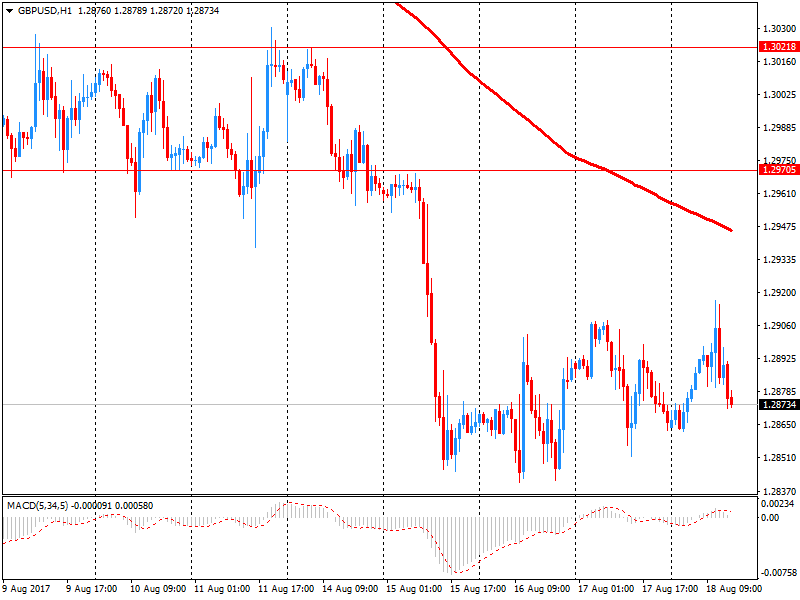Click the 10 Aug 09:00 time label

point(158,589)
